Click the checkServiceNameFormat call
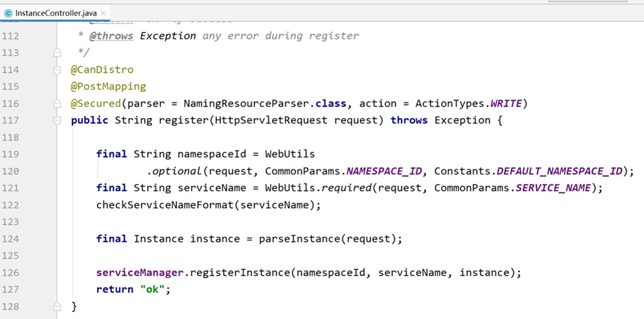Screen dimensions: 644x319 pyautogui.click(x=165, y=205)
